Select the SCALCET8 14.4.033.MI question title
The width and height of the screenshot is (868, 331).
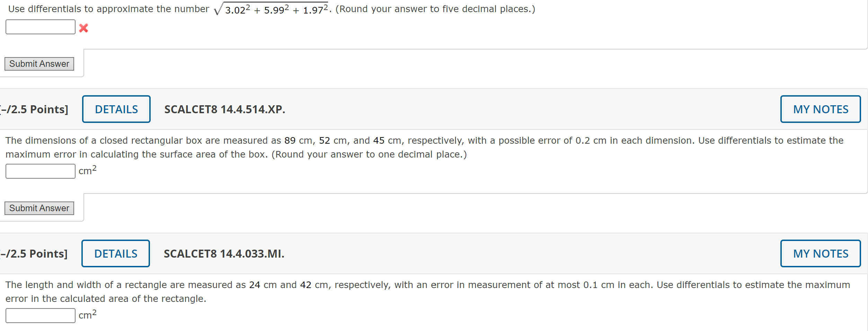[x=223, y=254]
